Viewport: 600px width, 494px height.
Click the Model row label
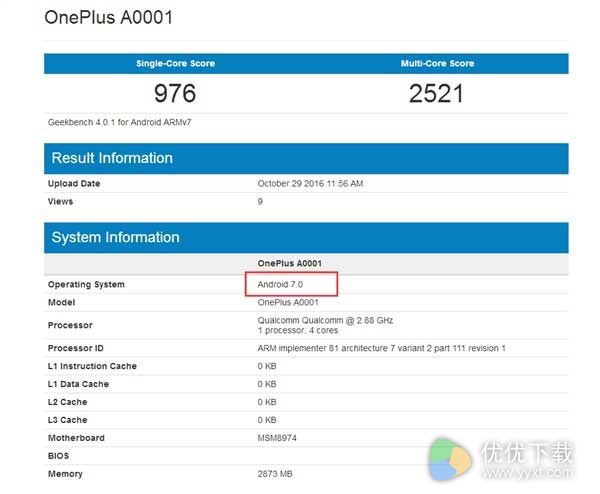pos(61,303)
